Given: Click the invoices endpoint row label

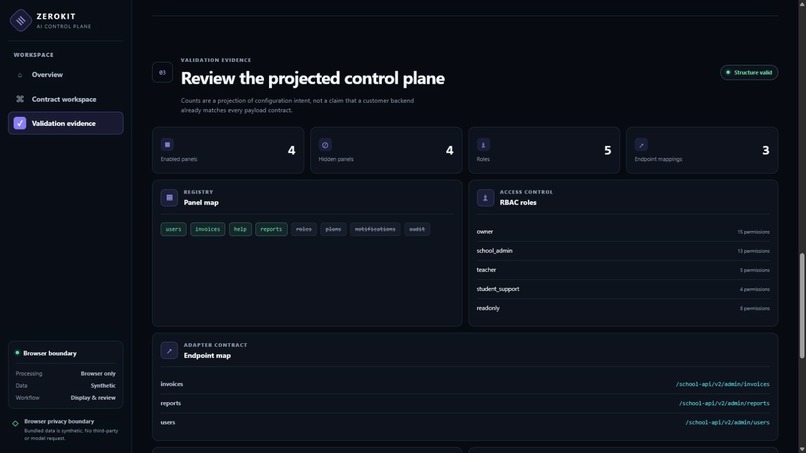Looking at the screenshot, I should click(x=172, y=384).
